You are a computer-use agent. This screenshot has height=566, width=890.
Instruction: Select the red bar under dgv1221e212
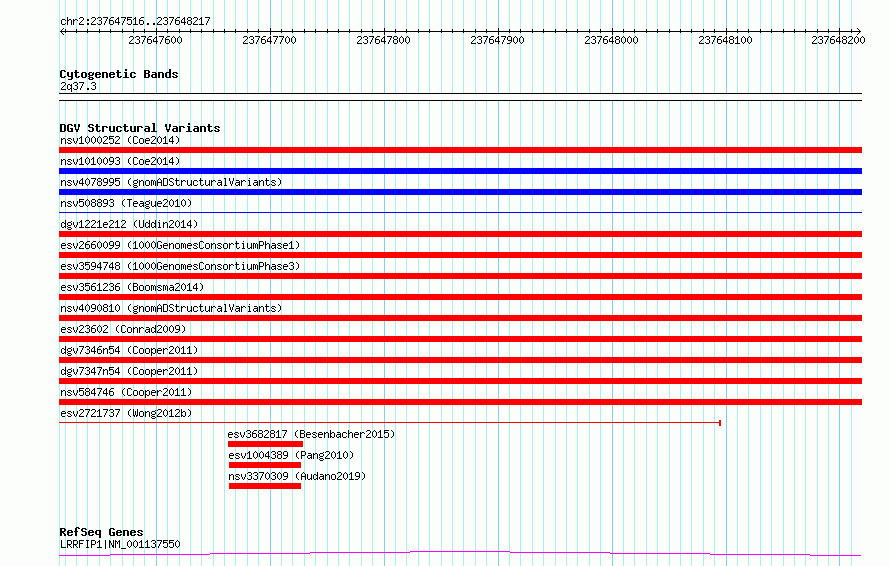coord(460,234)
